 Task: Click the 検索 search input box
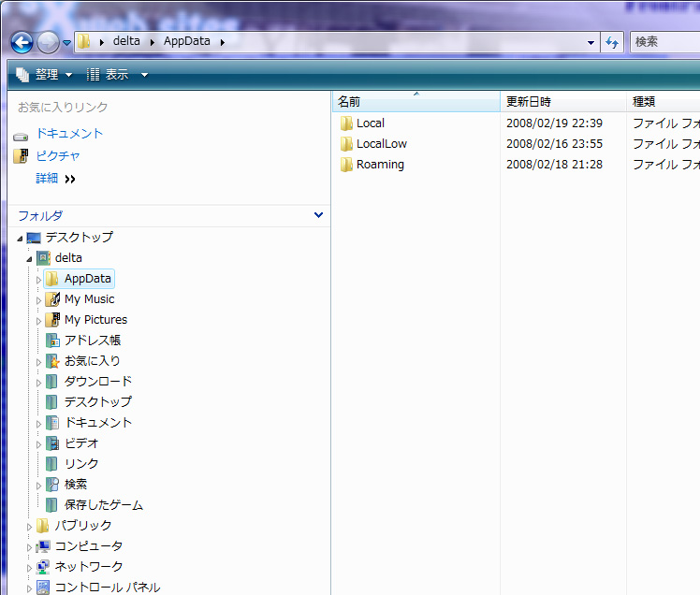click(664, 42)
